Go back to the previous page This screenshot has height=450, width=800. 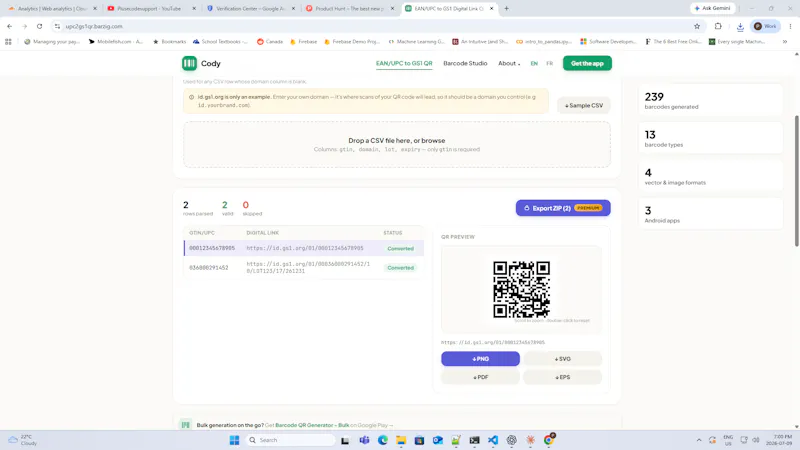(x=9, y=26)
